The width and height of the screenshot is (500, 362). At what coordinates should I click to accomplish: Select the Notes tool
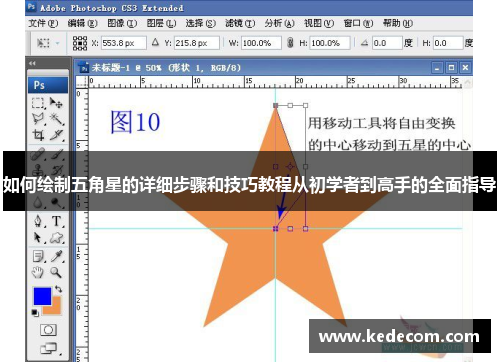(x=39, y=256)
